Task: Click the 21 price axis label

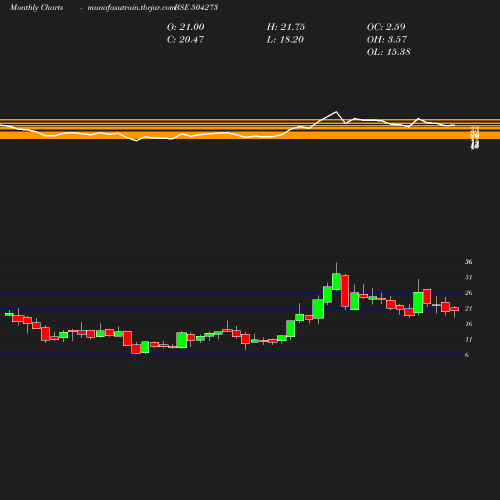Action: [469, 309]
